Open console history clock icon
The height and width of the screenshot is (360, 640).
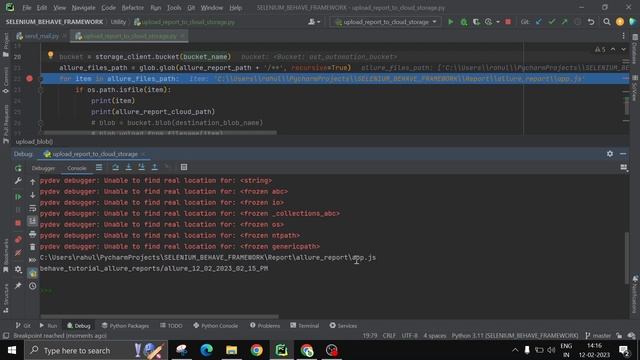(x=33, y=286)
